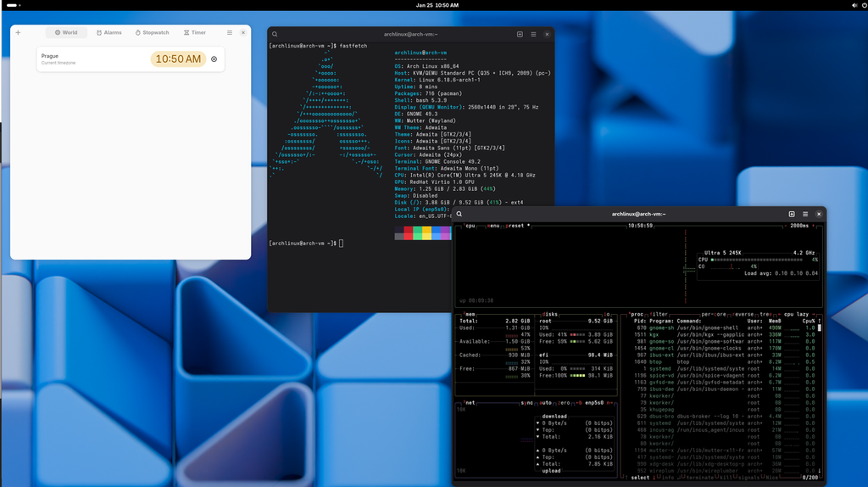The height and width of the screenshot is (487, 868).
Task: Click btop net 'zero' option
Action: [x=564, y=403]
